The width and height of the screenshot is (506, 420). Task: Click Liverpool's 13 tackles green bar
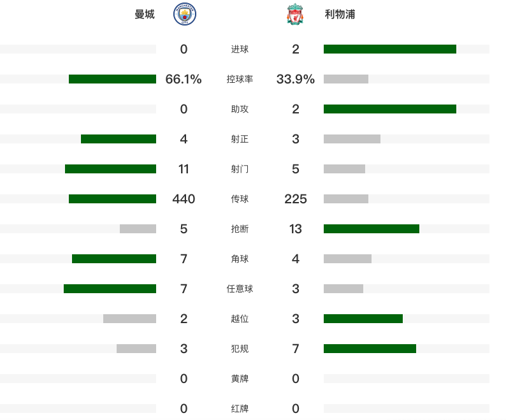click(x=372, y=229)
